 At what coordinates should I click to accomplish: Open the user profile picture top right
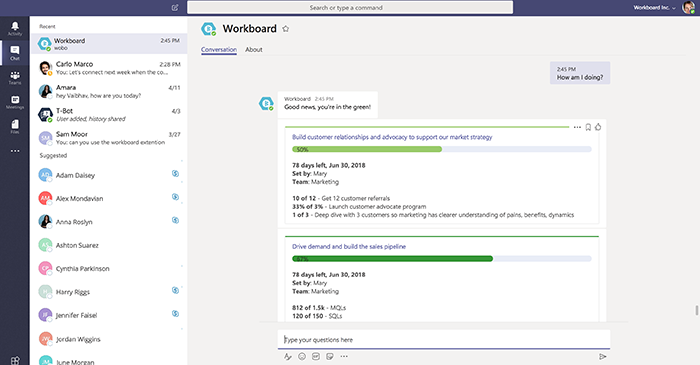[x=688, y=8]
